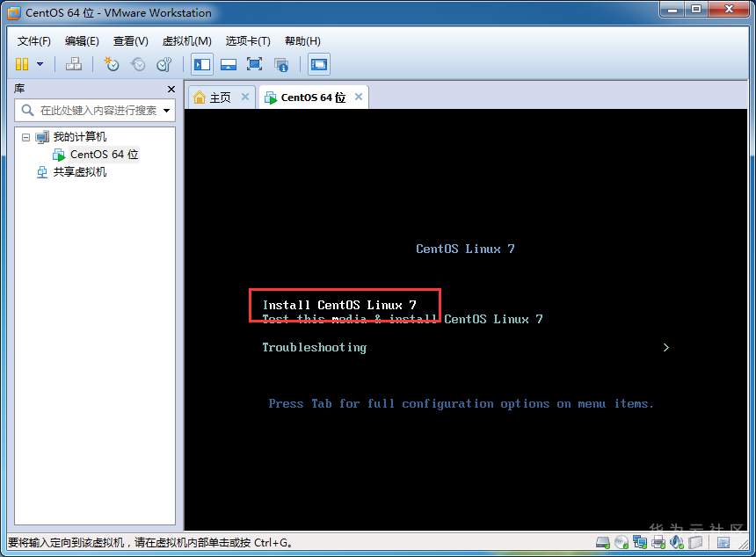The width and height of the screenshot is (756, 557).
Task: Click the Troubleshooting submenu arrow
Action: pyautogui.click(x=665, y=347)
